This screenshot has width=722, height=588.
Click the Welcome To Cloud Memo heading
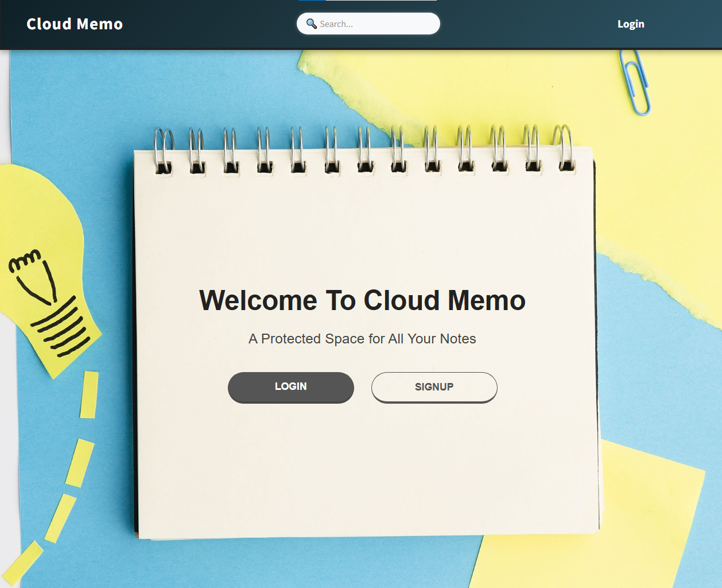[362, 300]
